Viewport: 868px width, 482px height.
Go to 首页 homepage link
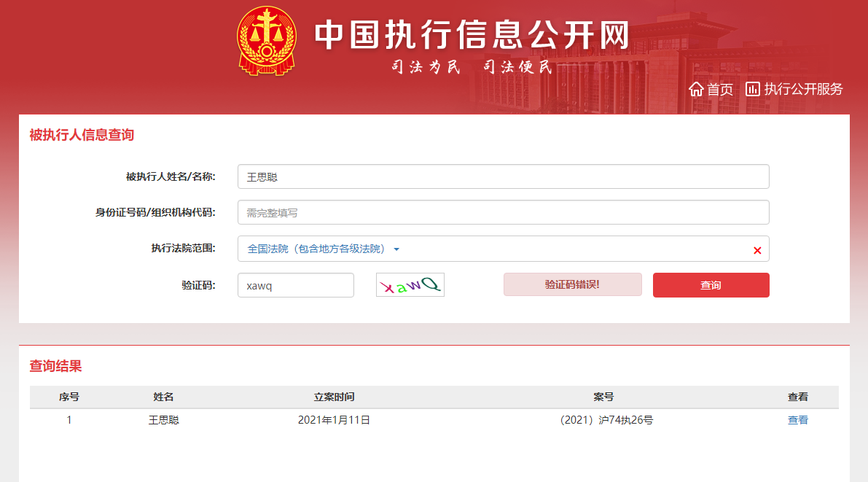pyautogui.click(x=719, y=89)
